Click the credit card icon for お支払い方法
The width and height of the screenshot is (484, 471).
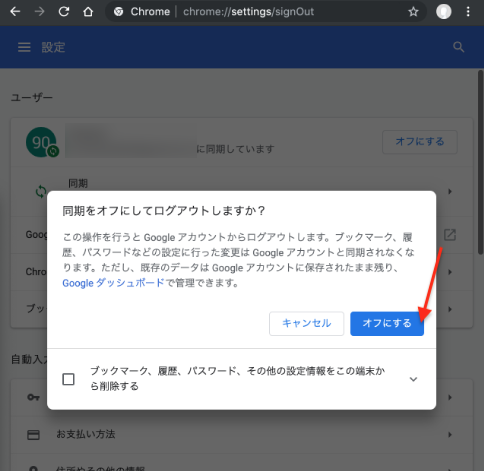click(33, 435)
